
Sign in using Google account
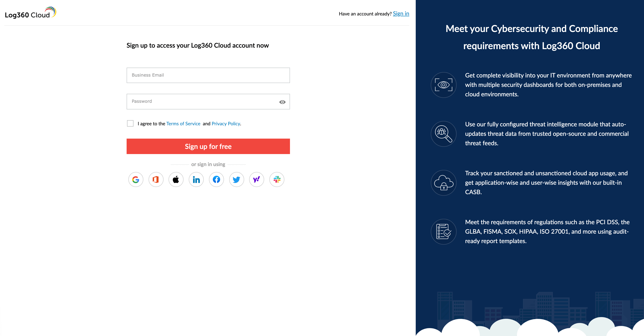pos(136,180)
